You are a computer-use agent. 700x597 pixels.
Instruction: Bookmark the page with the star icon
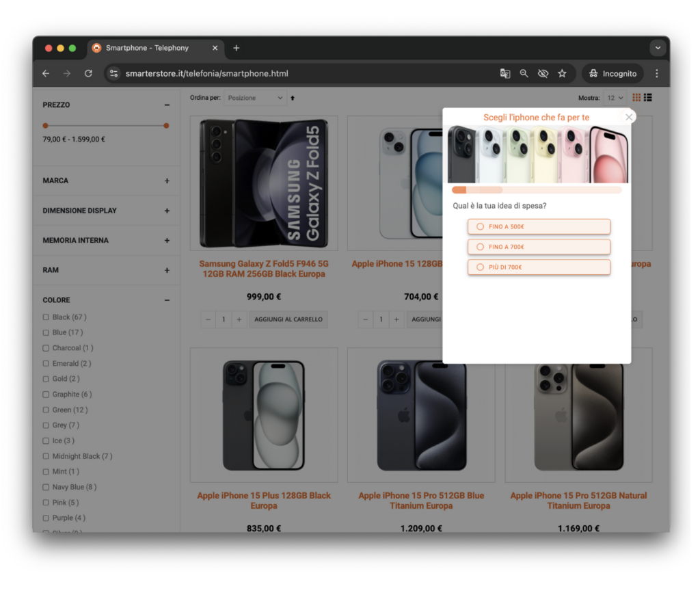click(562, 73)
